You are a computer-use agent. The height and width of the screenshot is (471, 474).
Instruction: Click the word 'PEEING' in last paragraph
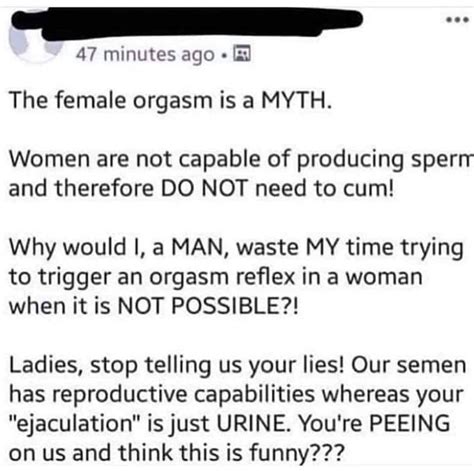pyautogui.click(x=410, y=423)
